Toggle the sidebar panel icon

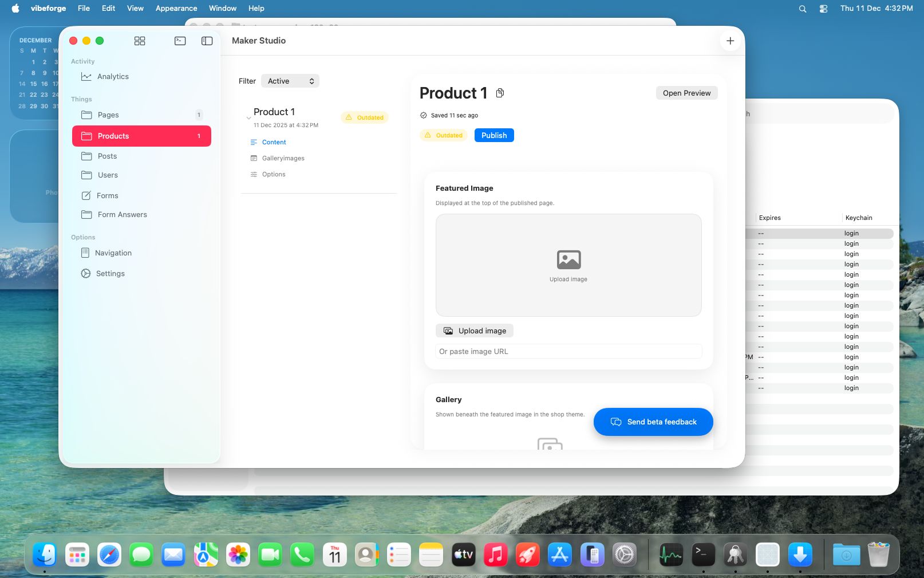click(207, 41)
